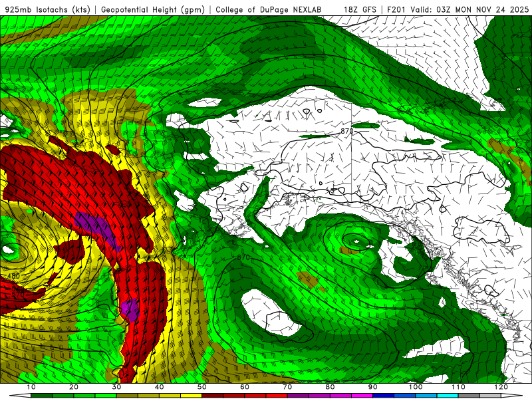Click the dark blue legend swatch right of 90
This screenshot has width=532, height=399.
point(384,396)
